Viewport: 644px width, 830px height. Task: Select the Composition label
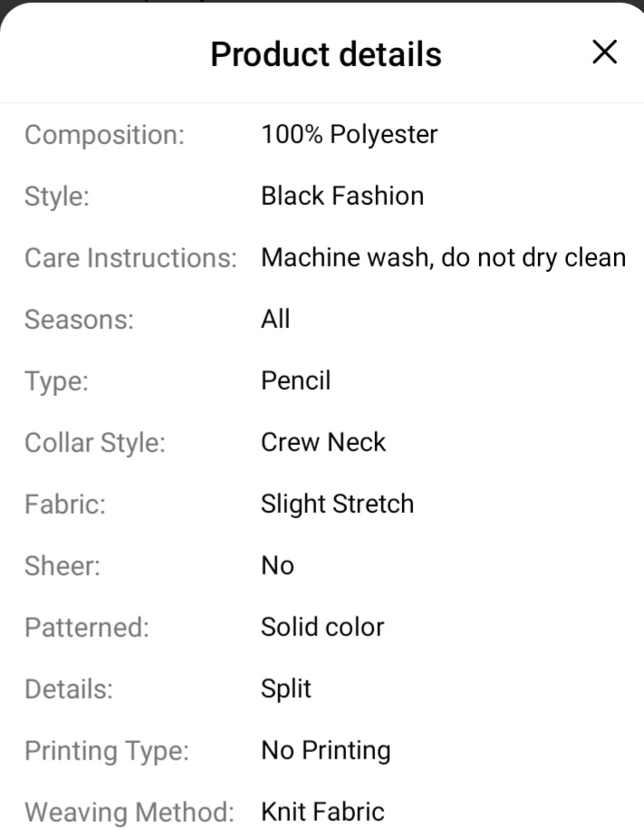105,134
